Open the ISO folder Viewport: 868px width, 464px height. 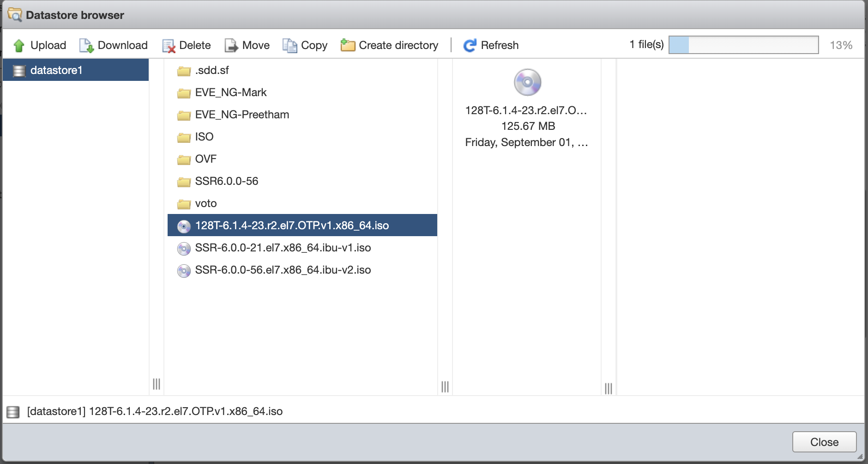click(x=204, y=137)
